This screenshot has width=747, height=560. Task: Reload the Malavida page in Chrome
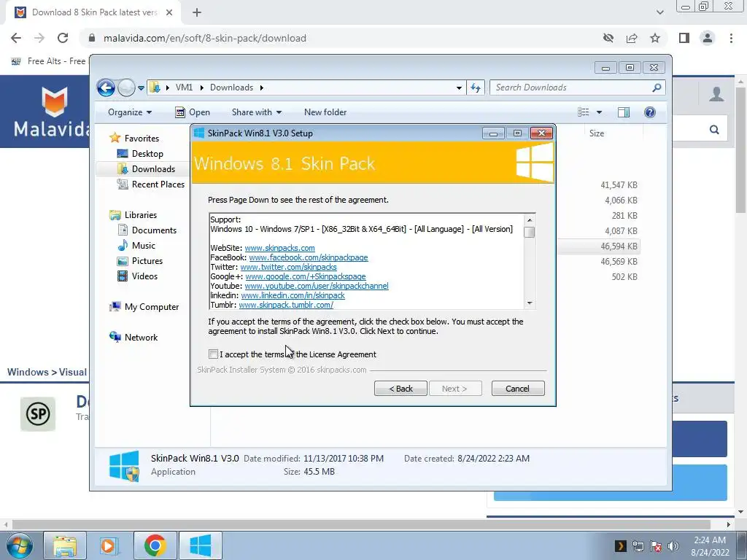(63, 38)
